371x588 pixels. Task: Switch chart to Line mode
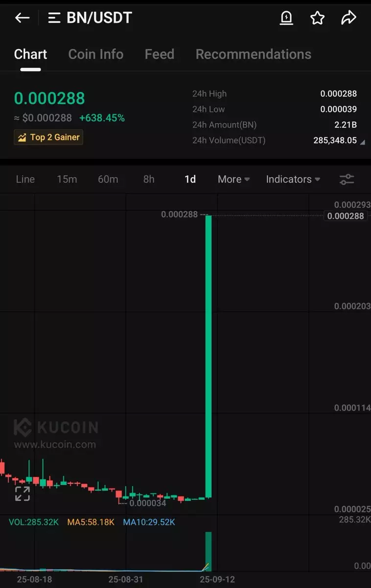[25, 179]
